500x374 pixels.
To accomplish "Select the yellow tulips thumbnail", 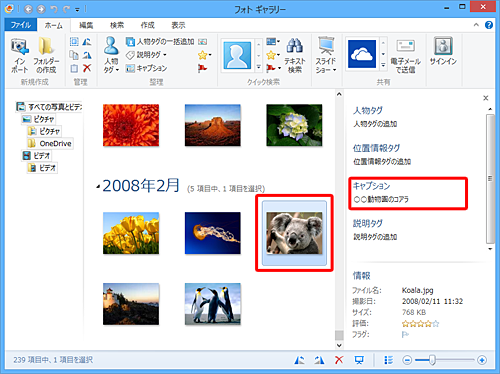I will click(131, 233).
